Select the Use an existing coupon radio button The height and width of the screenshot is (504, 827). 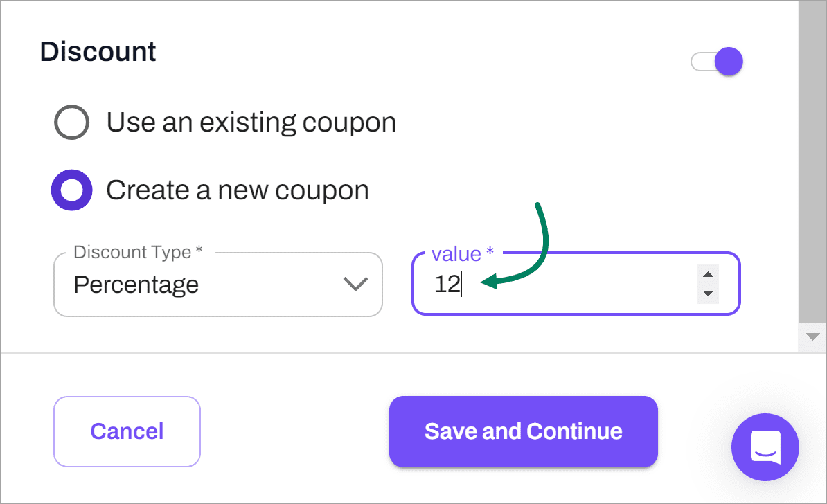coord(71,123)
